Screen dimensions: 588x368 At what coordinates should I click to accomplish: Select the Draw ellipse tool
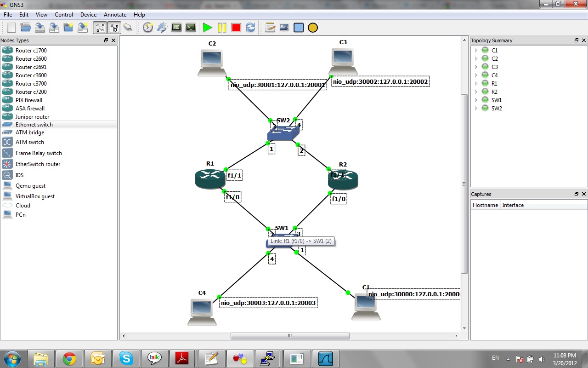coord(313,28)
